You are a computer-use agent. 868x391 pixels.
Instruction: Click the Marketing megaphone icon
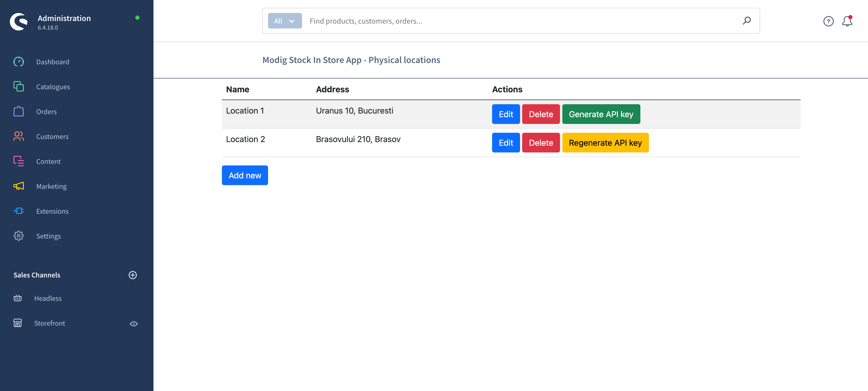[x=18, y=186]
